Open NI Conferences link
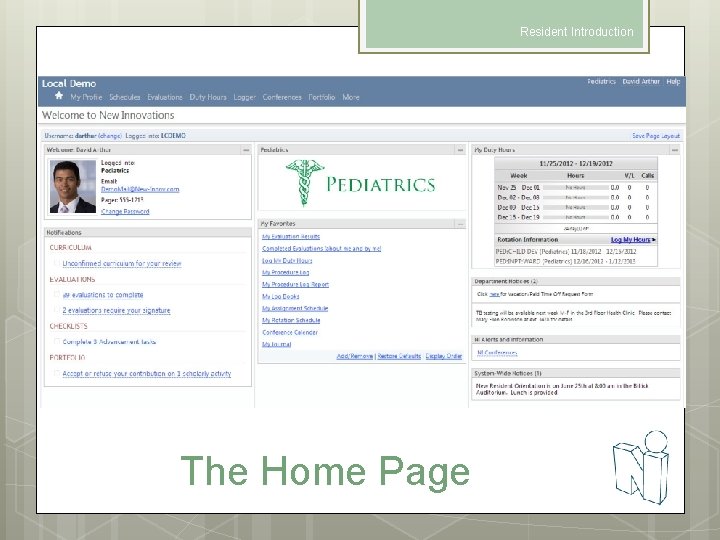720x540 pixels. (x=497, y=353)
